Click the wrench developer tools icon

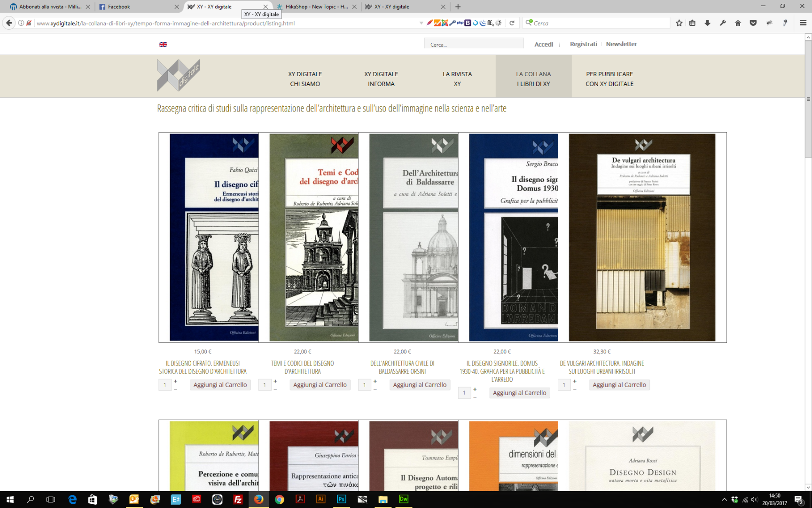click(x=723, y=23)
